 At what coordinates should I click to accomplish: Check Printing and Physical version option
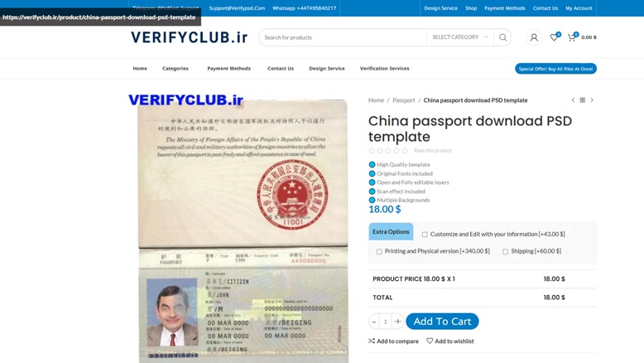pos(379,251)
